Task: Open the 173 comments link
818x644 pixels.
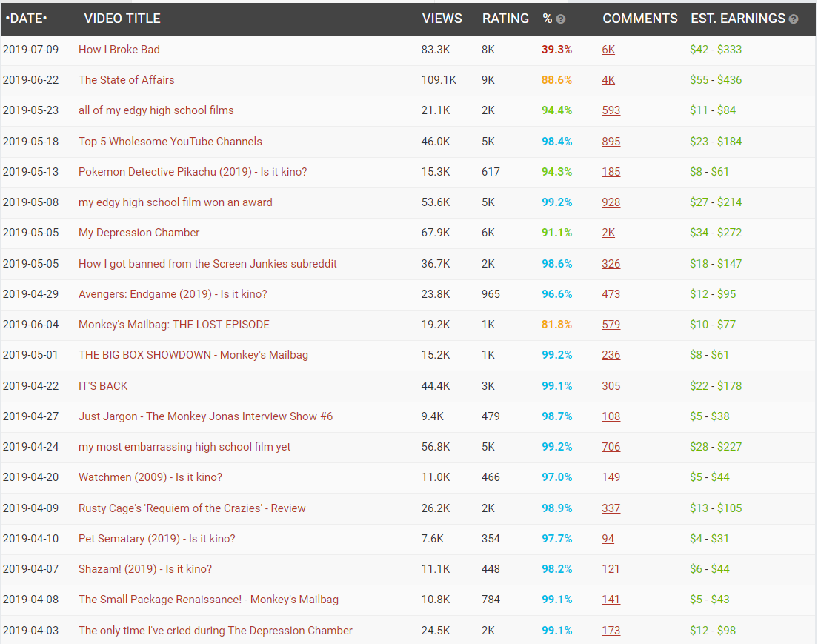Action: tap(611, 631)
